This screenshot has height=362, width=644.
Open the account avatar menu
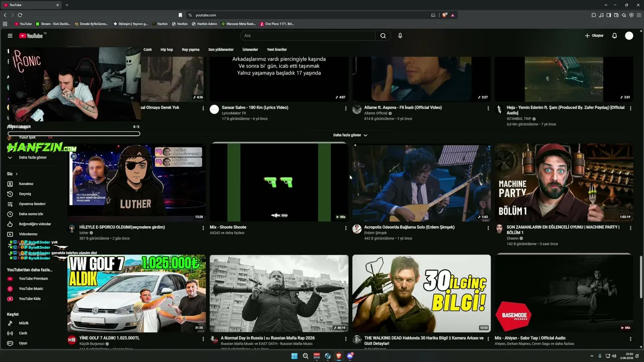629,36
